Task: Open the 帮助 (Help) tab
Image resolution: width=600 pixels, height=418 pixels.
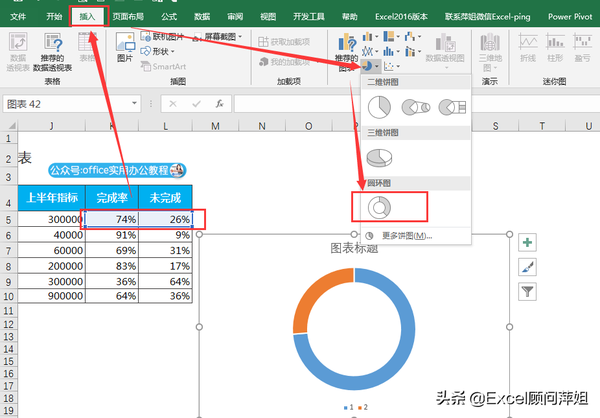Action: [349, 16]
